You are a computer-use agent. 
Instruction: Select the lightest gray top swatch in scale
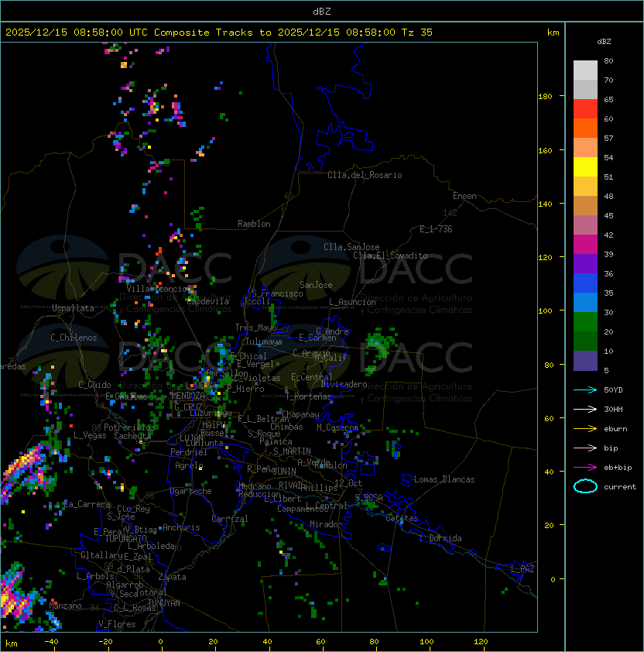click(x=585, y=70)
